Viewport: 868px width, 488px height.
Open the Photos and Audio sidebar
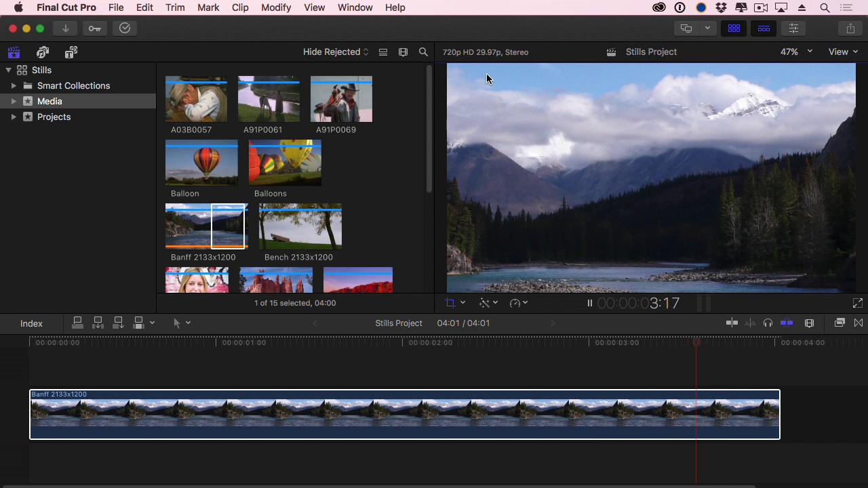tap(43, 52)
